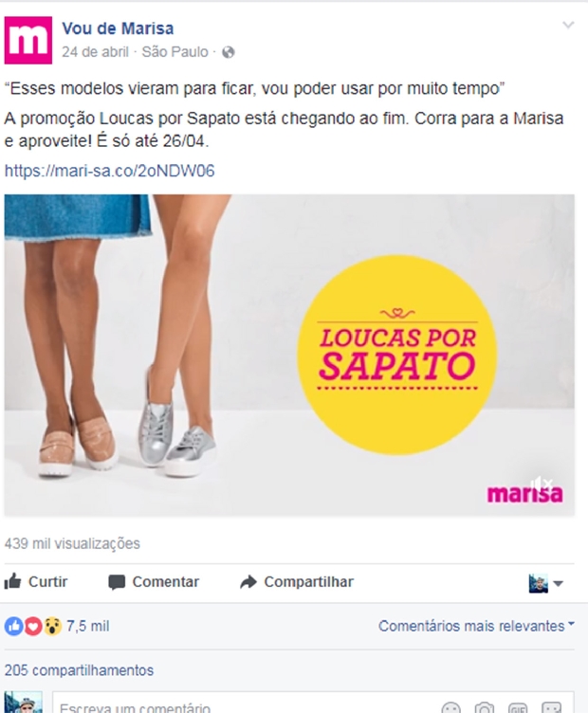The height and width of the screenshot is (713, 588).
Task: Expand the Comentários mais relevantes sort menu
Action: 476,626
